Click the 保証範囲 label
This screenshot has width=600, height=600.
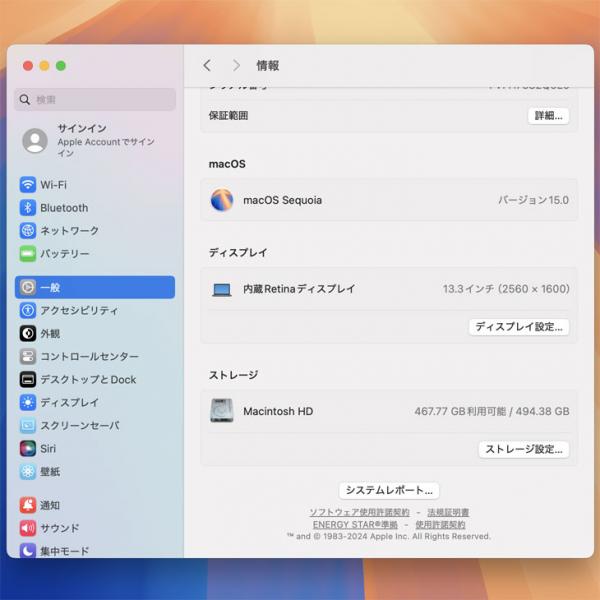pyautogui.click(x=228, y=116)
